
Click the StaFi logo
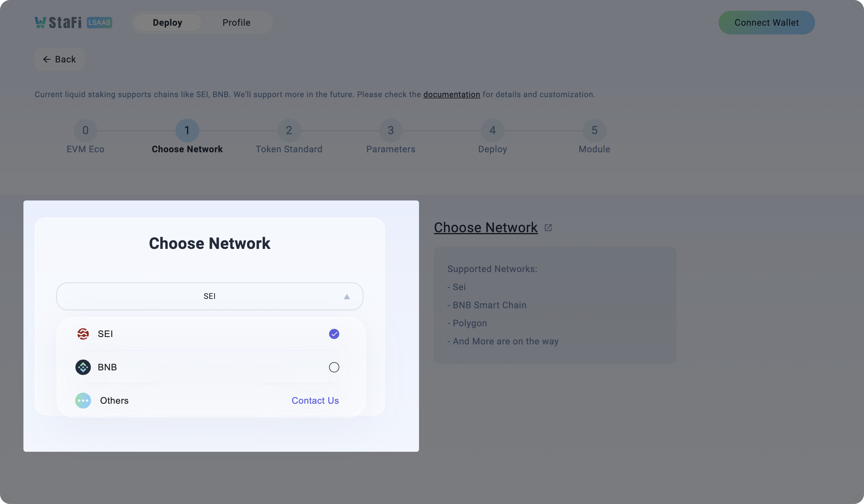pyautogui.click(x=58, y=23)
